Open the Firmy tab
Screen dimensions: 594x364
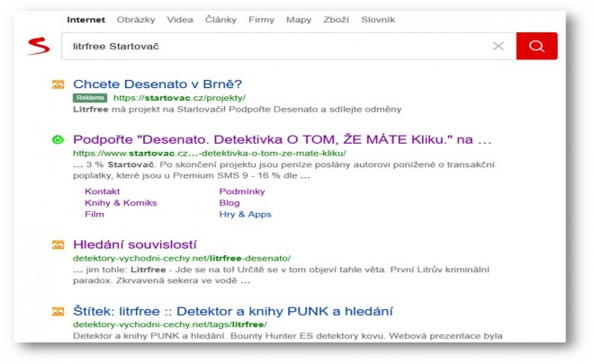click(261, 20)
